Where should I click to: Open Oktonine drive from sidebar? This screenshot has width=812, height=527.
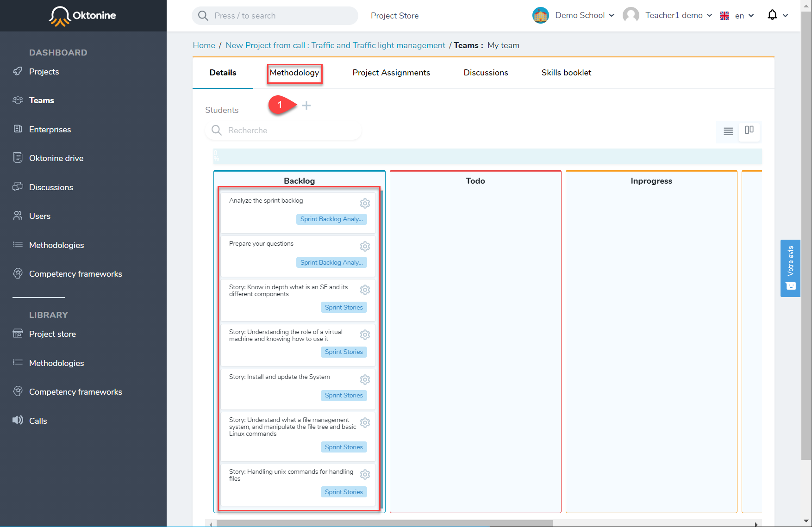pos(56,158)
